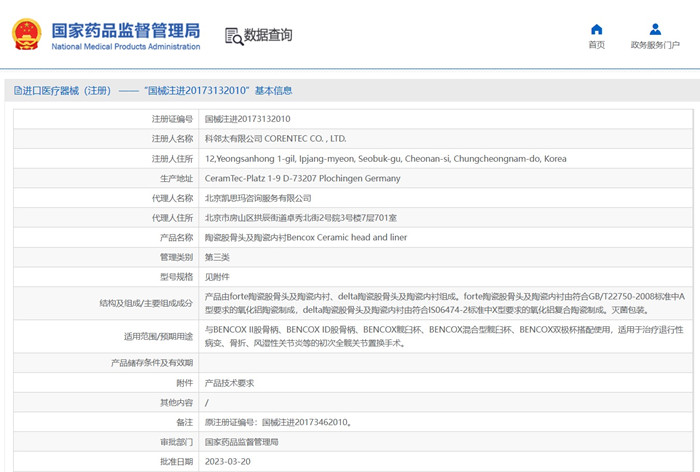Open the 数据查询 search icon
Viewport: 700px width, 472px height.
click(234, 36)
